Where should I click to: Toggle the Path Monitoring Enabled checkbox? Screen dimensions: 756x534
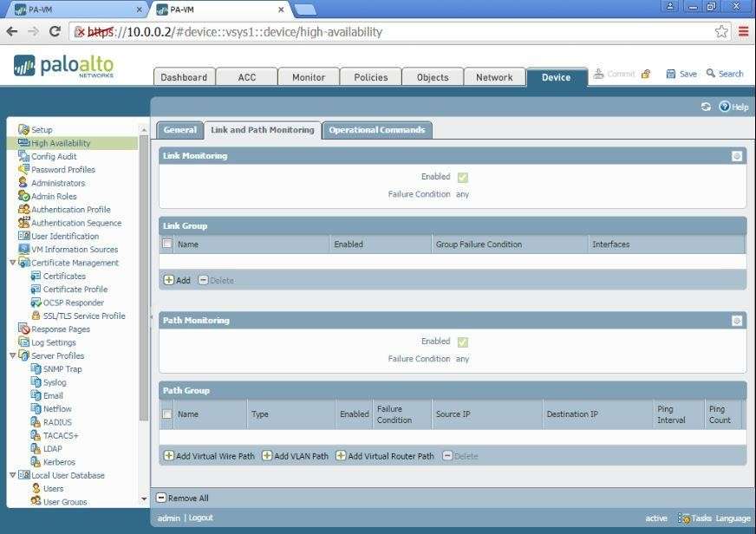pos(463,342)
